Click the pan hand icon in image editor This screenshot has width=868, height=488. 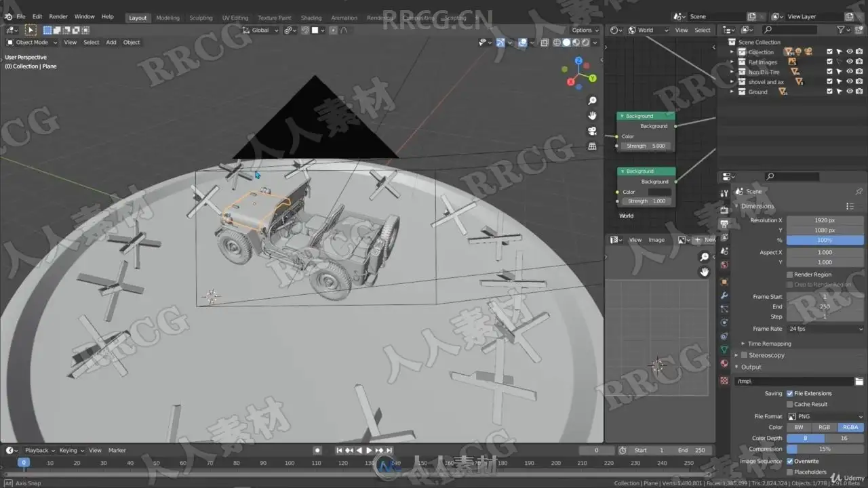[705, 272]
